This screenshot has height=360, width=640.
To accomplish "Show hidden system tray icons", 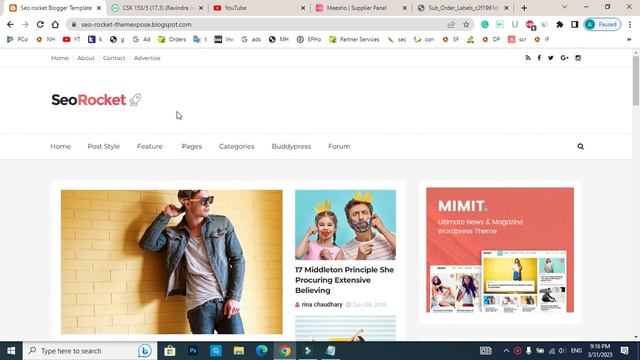I will tap(506, 351).
